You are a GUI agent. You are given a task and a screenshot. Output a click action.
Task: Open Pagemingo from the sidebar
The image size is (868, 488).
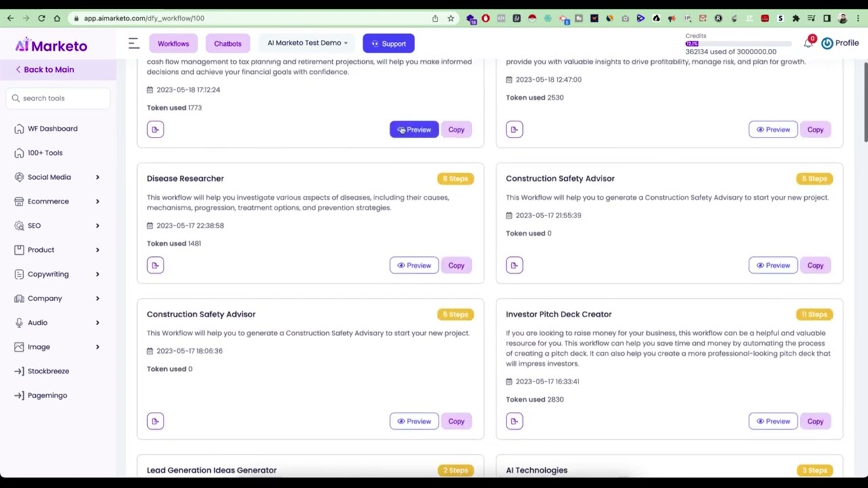[x=47, y=396]
